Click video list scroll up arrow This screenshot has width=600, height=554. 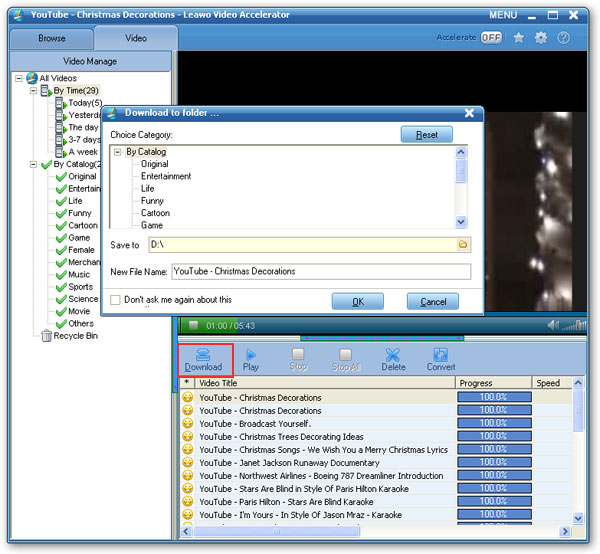(x=578, y=382)
